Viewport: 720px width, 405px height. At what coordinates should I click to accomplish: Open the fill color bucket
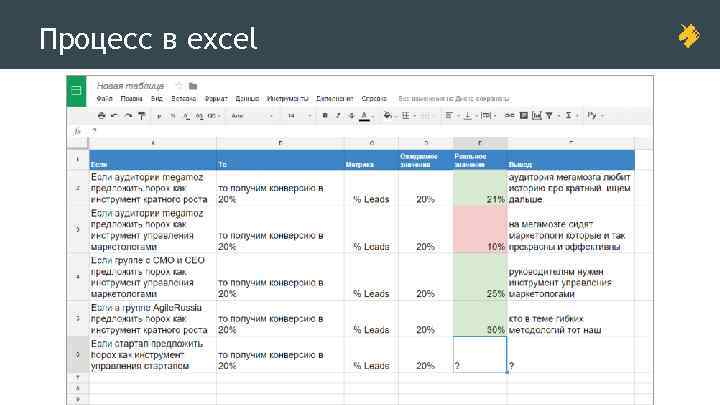point(388,116)
